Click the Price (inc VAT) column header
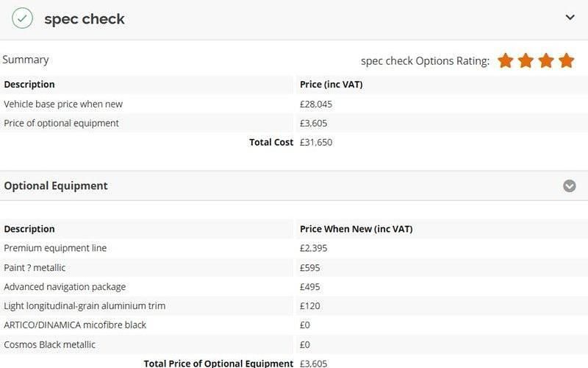 [x=331, y=84]
